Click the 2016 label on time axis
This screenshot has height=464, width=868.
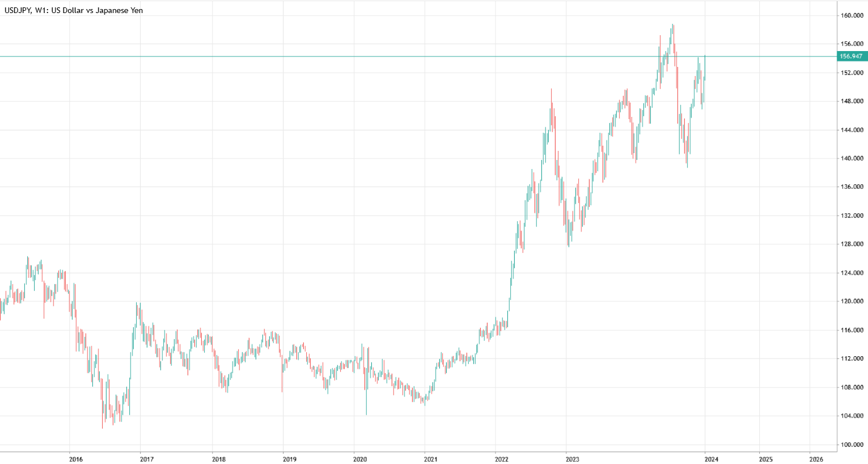pyautogui.click(x=75, y=459)
